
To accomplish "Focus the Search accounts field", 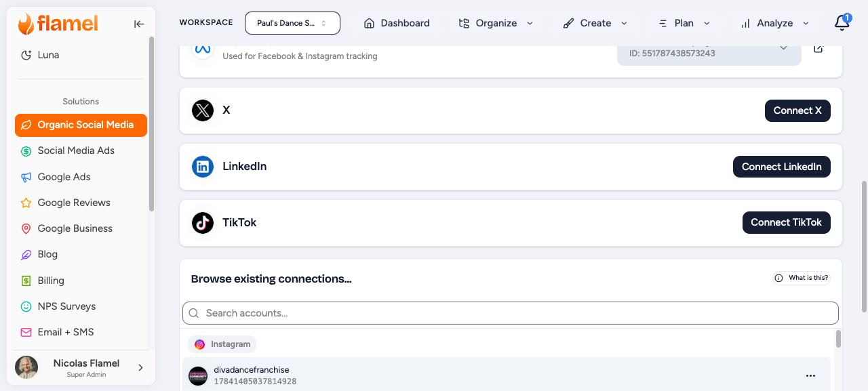I will point(511,313).
